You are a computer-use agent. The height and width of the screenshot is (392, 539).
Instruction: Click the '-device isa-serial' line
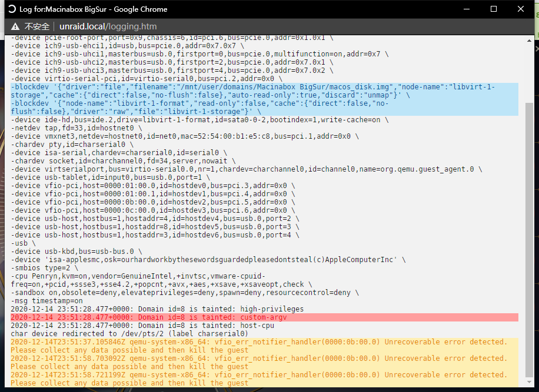(x=119, y=153)
